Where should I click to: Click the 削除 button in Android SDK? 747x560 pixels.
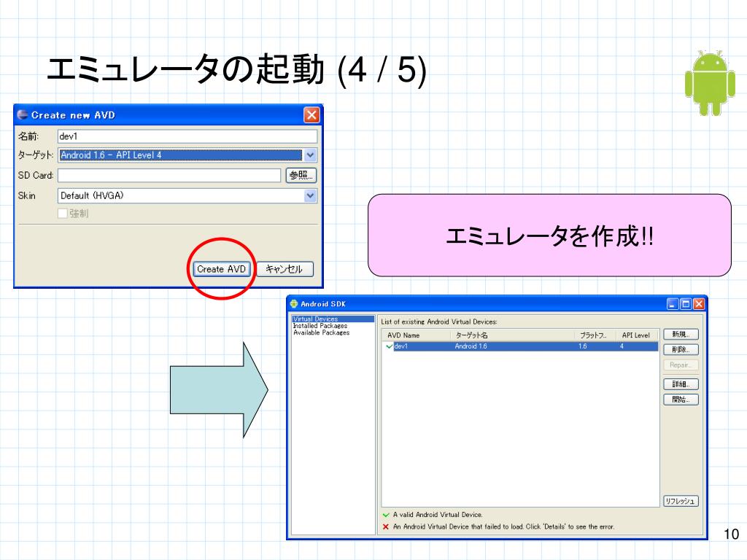(x=681, y=349)
